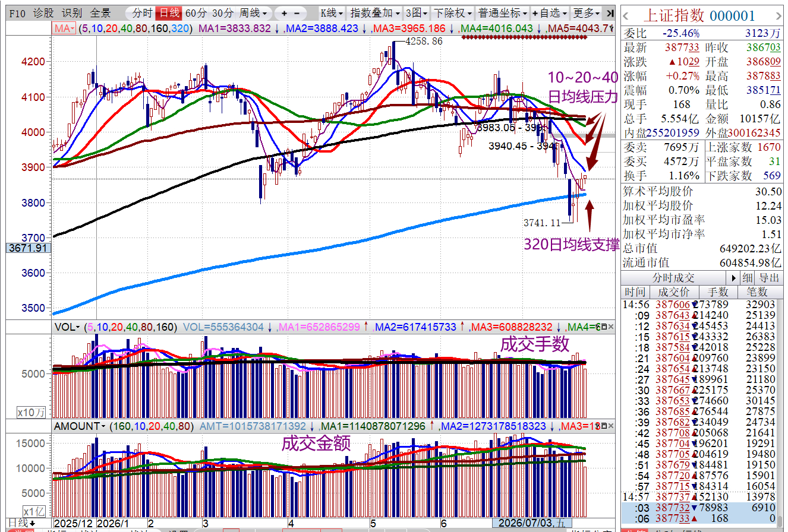Click the 上证指数 000001 title

(700, 15)
